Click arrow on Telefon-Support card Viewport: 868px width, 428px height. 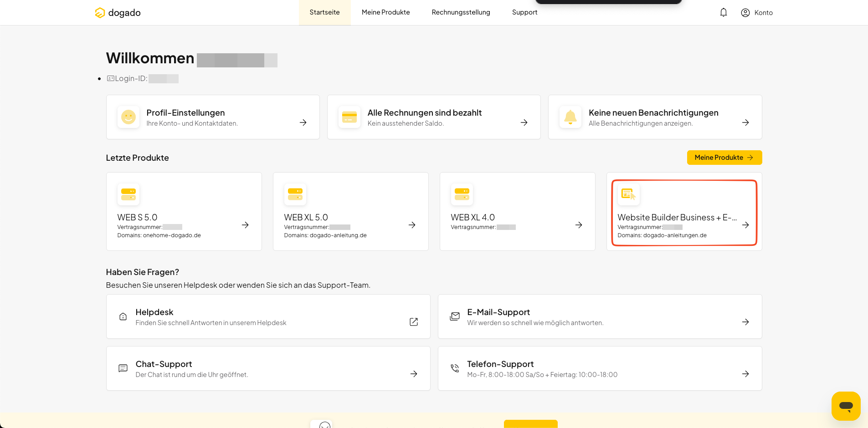745,374
